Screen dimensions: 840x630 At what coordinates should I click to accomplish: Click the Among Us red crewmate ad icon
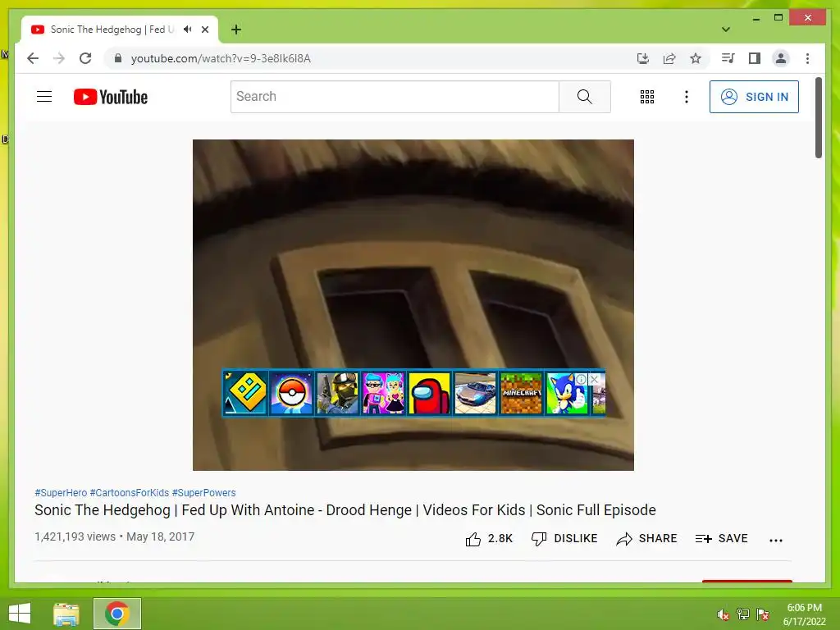[429, 393]
